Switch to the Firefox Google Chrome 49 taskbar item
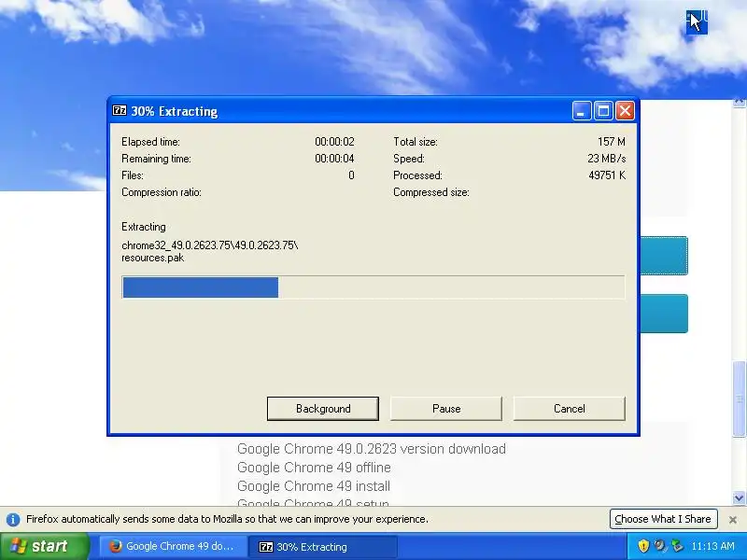 coord(173,546)
